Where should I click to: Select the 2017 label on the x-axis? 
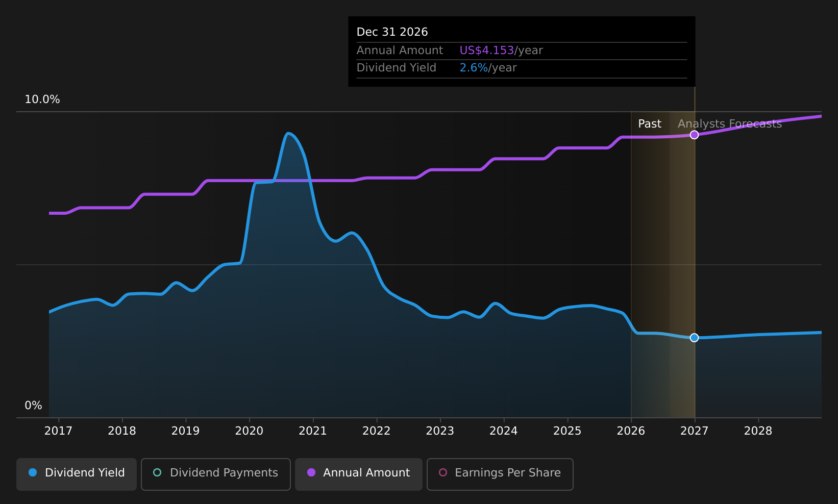58,431
